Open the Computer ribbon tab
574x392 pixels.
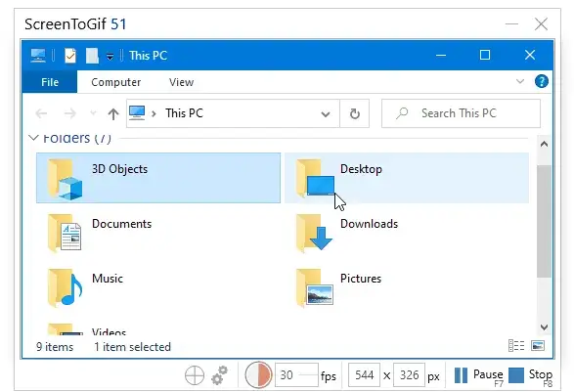tap(116, 82)
